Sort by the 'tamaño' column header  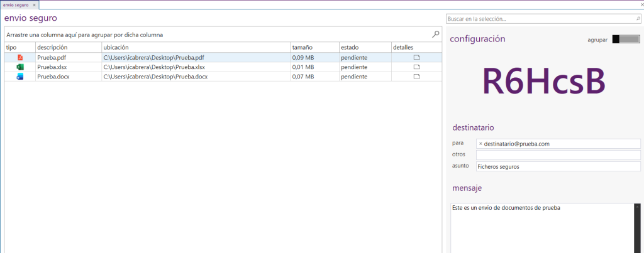(314, 48)
